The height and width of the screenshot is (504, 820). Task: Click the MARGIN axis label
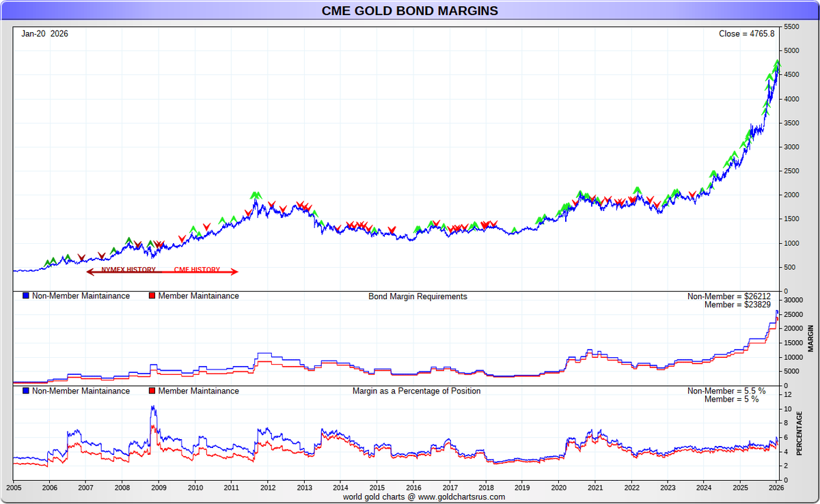pyautogui.click(x=811, y=338)
